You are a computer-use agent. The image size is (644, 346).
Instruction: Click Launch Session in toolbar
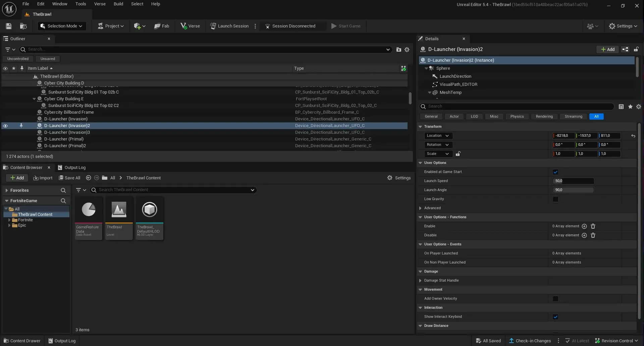point(229,26)
